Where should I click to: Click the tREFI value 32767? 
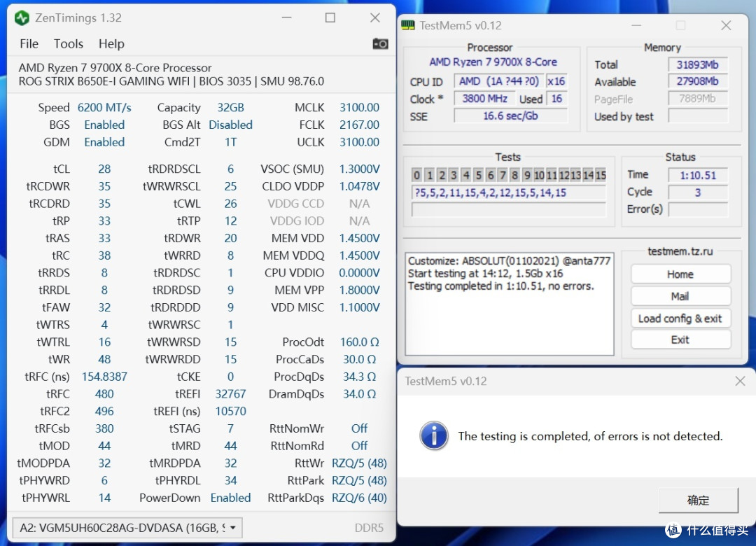(x=230, y=394)
